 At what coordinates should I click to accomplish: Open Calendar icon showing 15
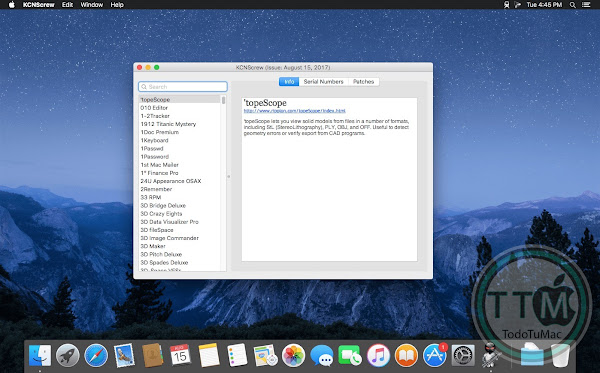tap(180, 355)
